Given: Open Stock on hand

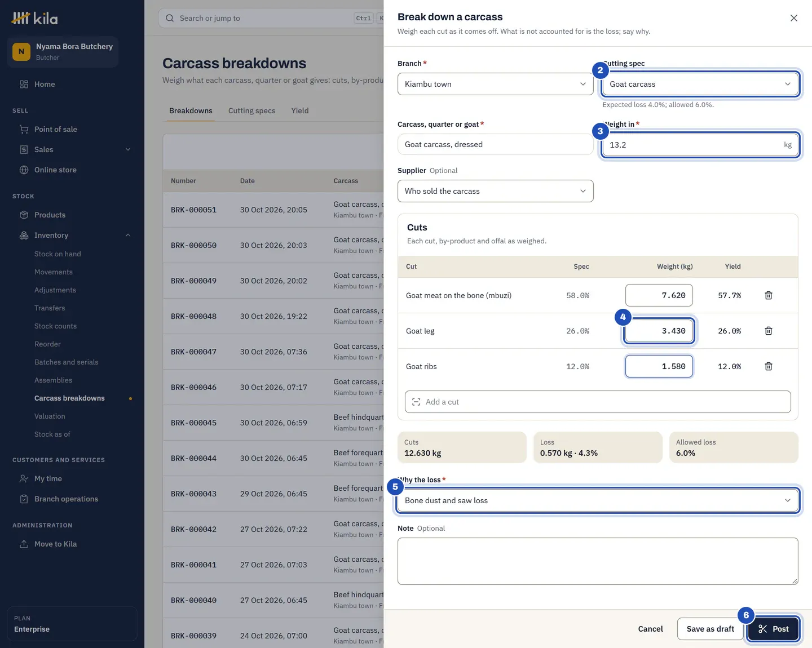Looking at the screenshot, I should coord(58,254).
